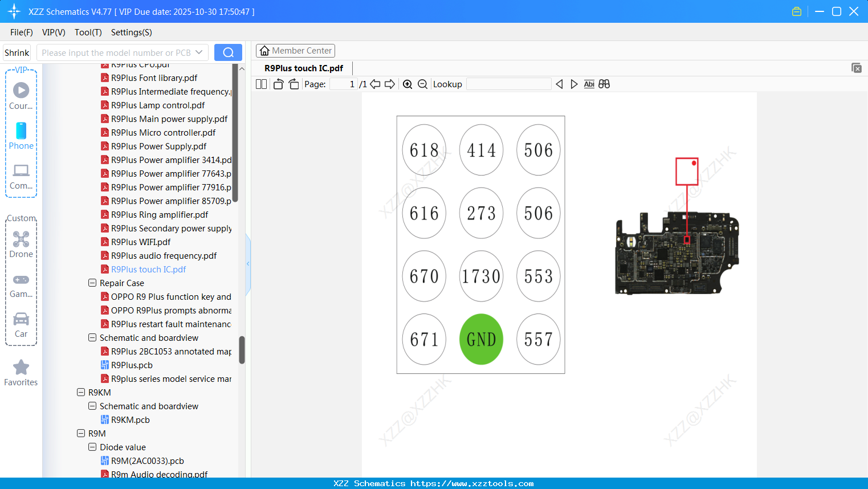Open the VIP(V) menu
This screenshot has height=489, width=868.
pyautogui.click(x=54, y=32)
